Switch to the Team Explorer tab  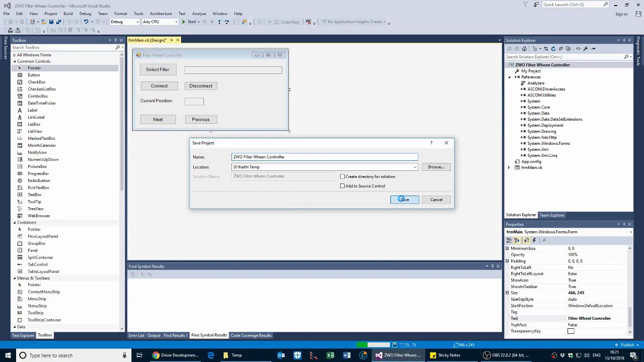[x=552, y=215]
